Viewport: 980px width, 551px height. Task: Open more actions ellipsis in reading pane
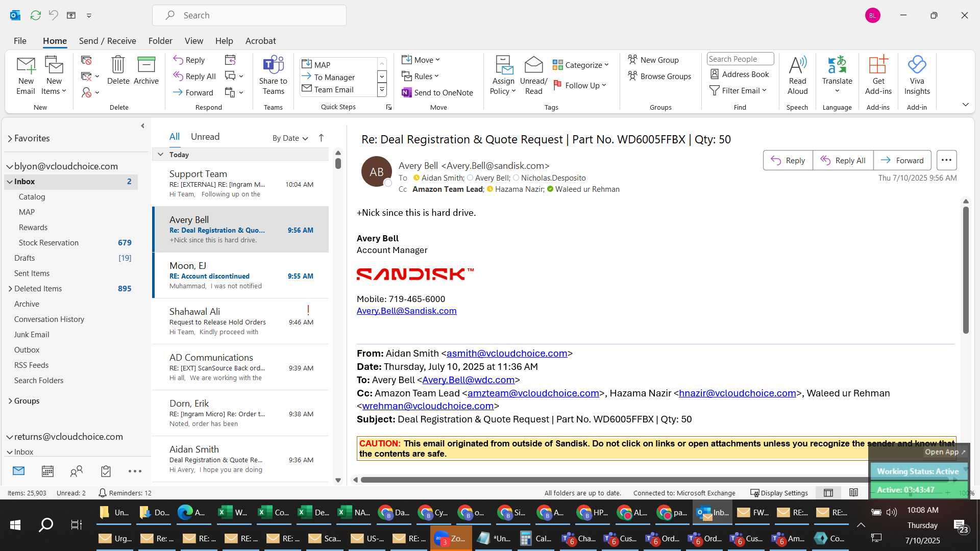tap(946, 160)
